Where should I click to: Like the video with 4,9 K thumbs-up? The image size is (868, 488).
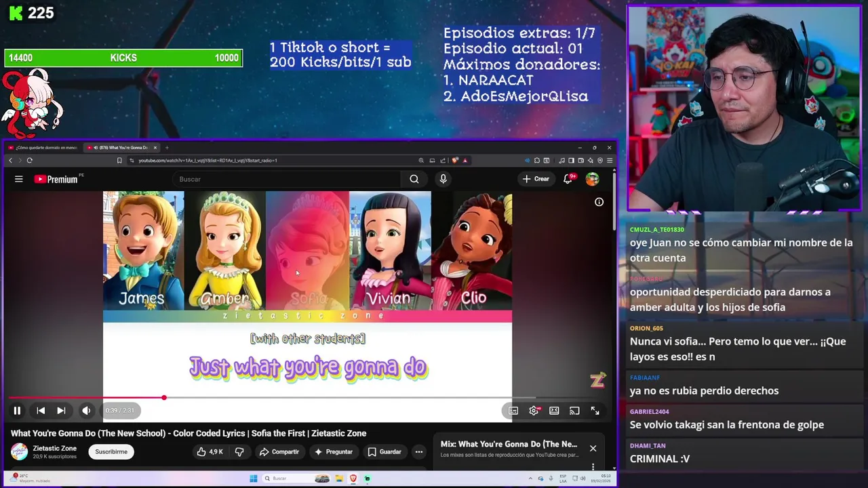210,451
